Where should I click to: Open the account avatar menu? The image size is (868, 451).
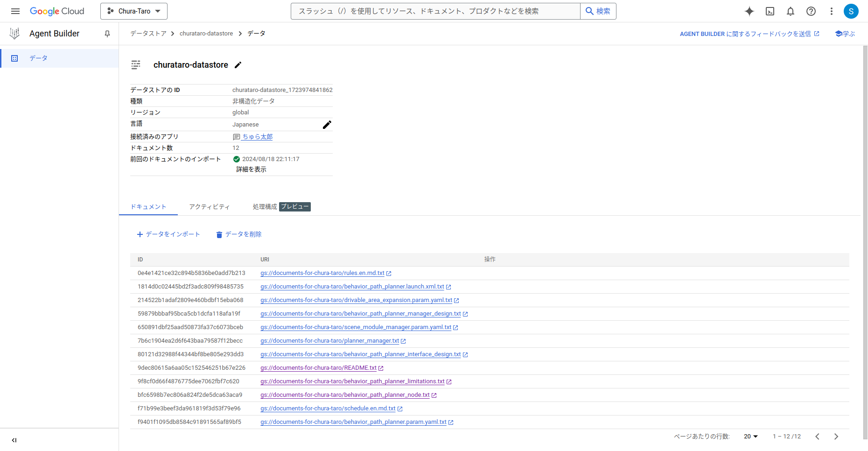point(851,11)
